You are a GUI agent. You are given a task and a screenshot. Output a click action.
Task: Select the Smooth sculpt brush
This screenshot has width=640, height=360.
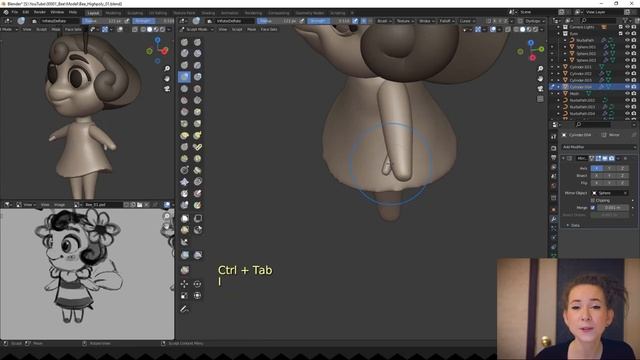[198, 89]
